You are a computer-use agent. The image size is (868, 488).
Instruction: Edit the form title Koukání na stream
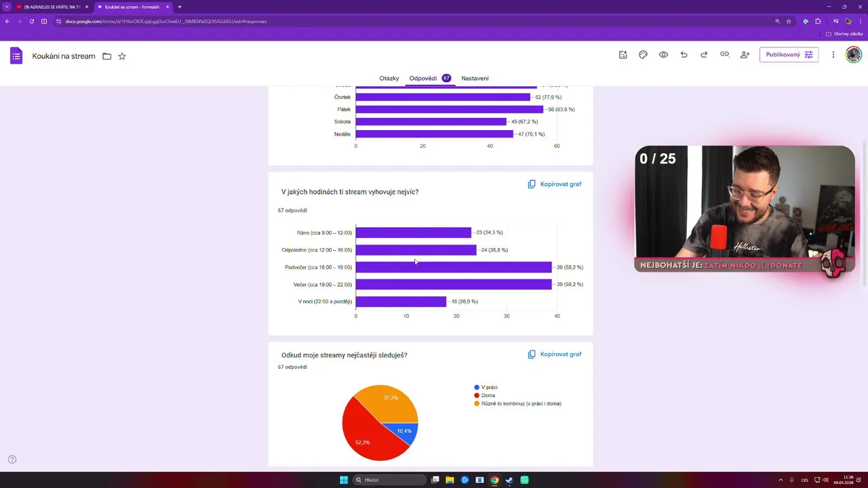point(64,56)
